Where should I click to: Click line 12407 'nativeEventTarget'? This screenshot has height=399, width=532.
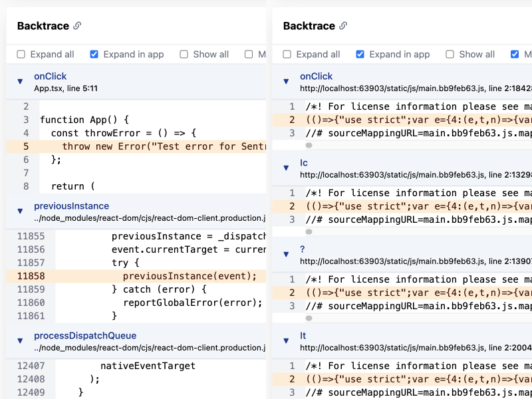point(148,366)
